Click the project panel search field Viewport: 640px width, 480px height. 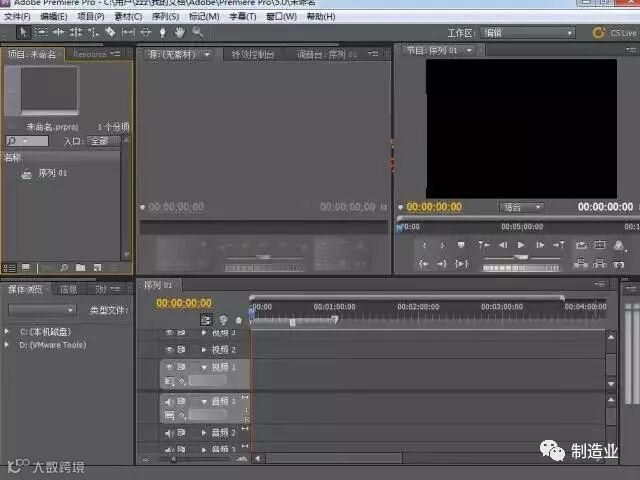coord(27,141)
